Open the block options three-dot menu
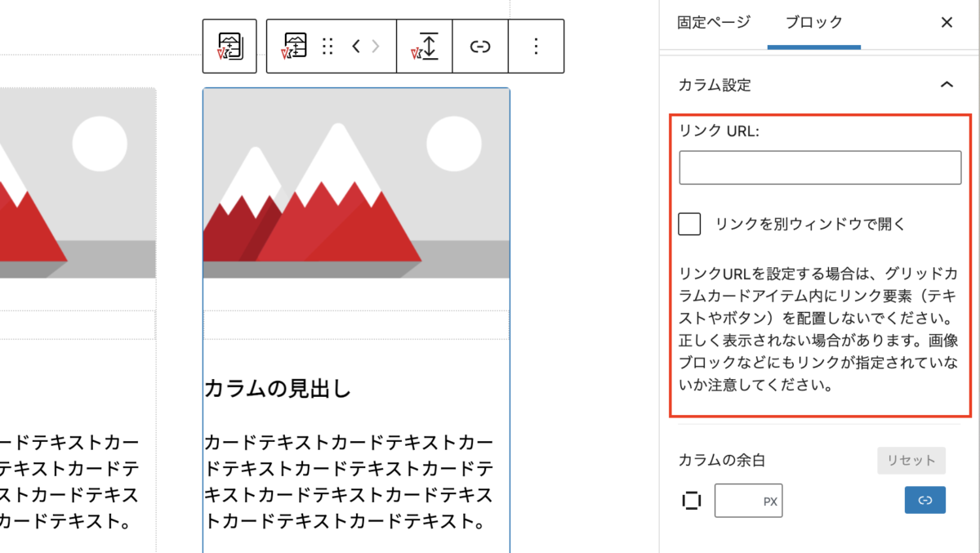The height and width of the screenshot is (553, 980). pyautogui.click(x=536, y=47)
